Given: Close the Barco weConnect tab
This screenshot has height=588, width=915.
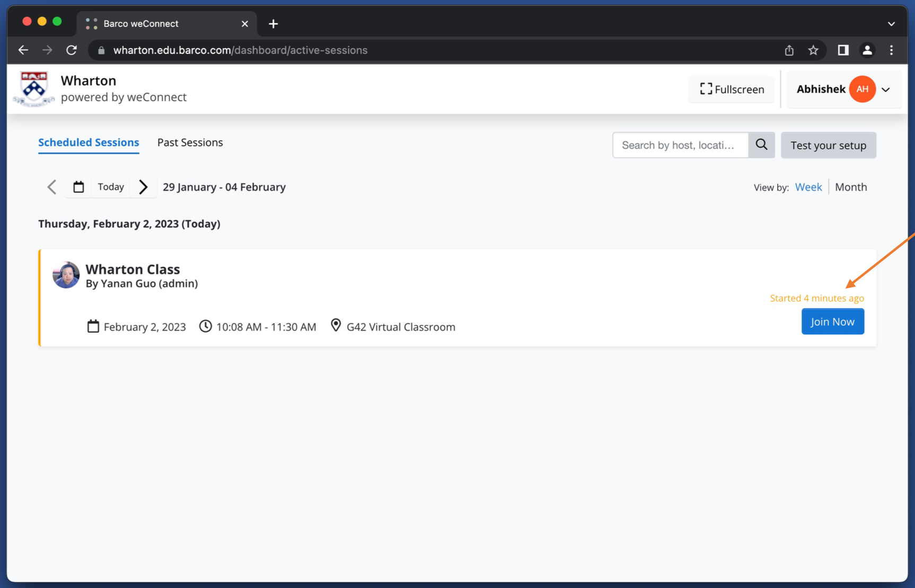Looking at the screenshot, I should [245, 24].
